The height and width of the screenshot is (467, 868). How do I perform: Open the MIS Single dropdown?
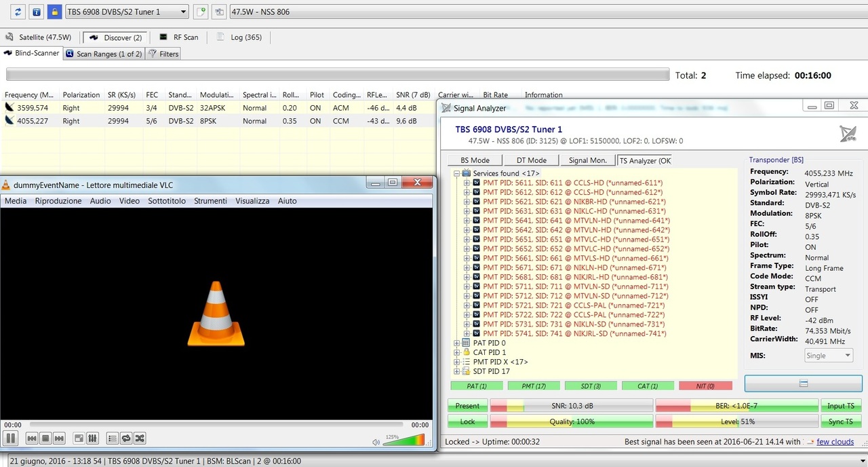click(x=829, y=356)
